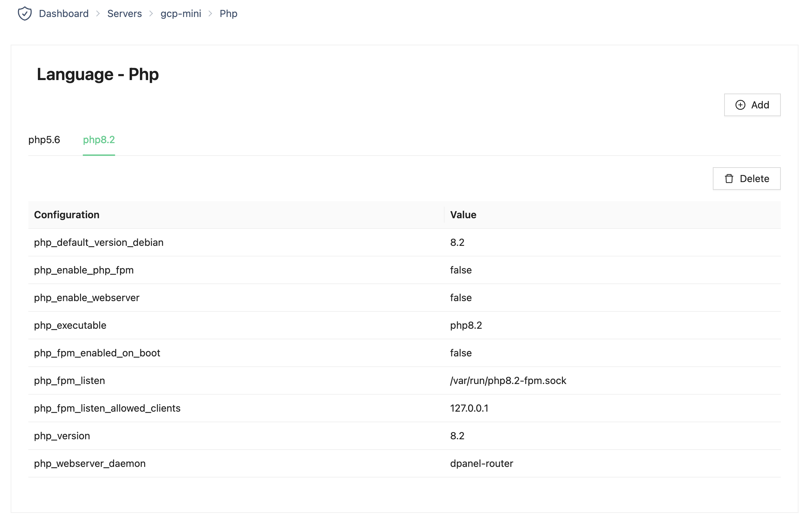The image size is (812, 525).
Task: Go to the Servers breadcrumb
Action: pyautogui.click(x=124, y=13)
